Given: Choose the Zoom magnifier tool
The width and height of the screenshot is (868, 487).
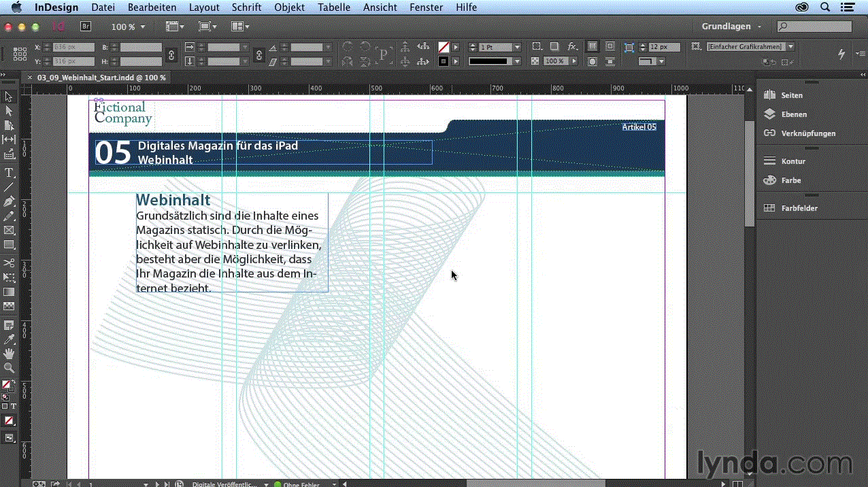Looking at the screenshot, I should (10, 367).
